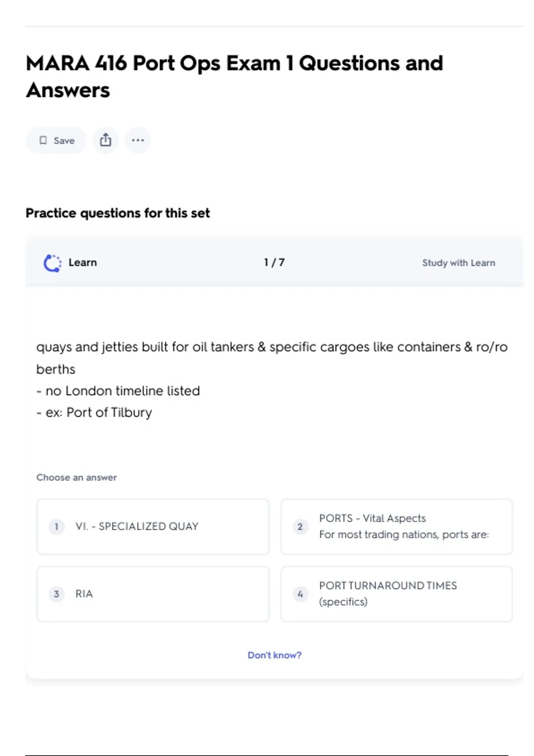Select "PORT TURNAROUND TIMES (specifics)" answer
Image resolution: width=534 pixels, height=756 pixels.
click(388, 594)
